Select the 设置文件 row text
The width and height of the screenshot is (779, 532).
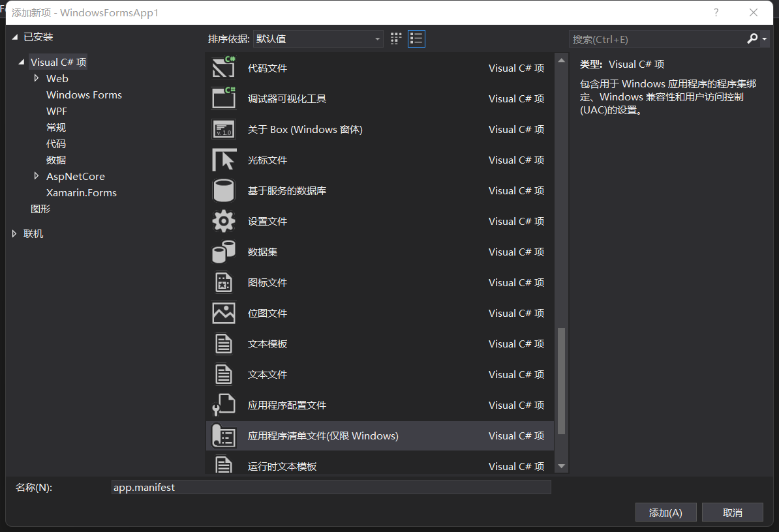pyautogui.click(x=267, y=221)
